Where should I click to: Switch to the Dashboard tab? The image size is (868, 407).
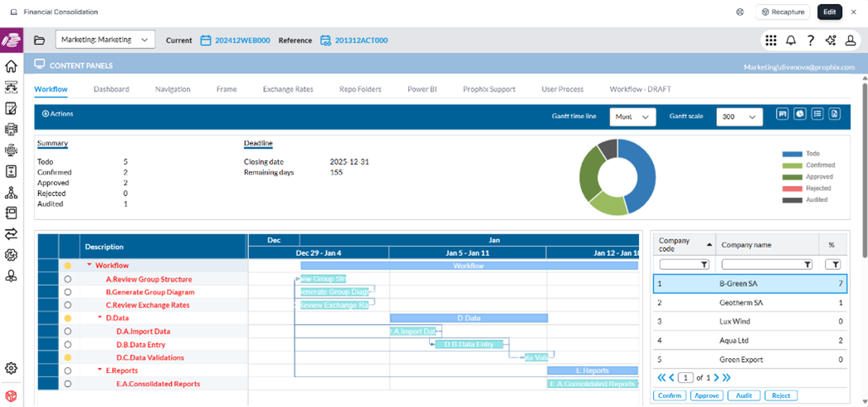(x=111, y=89)
